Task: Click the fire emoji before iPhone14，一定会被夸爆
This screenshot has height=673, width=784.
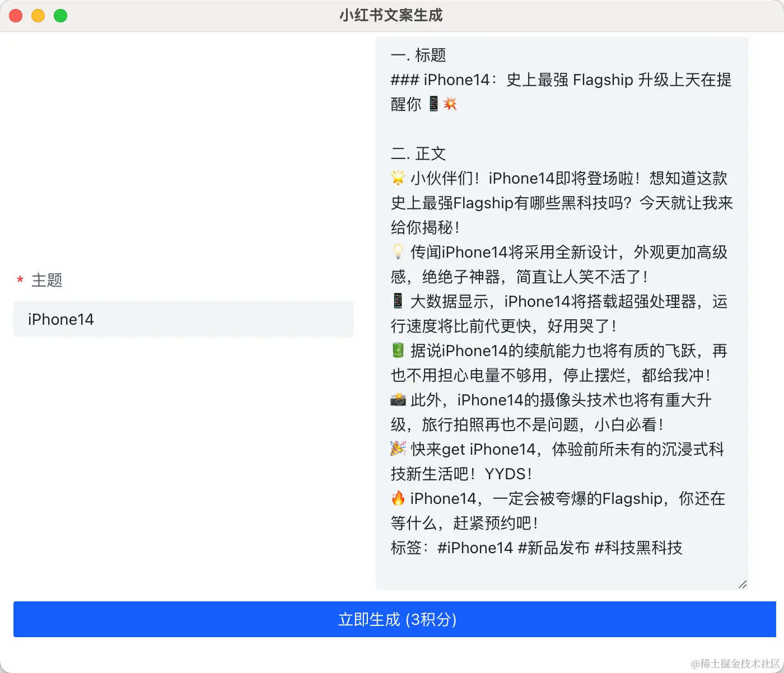Action: [398, 498]
